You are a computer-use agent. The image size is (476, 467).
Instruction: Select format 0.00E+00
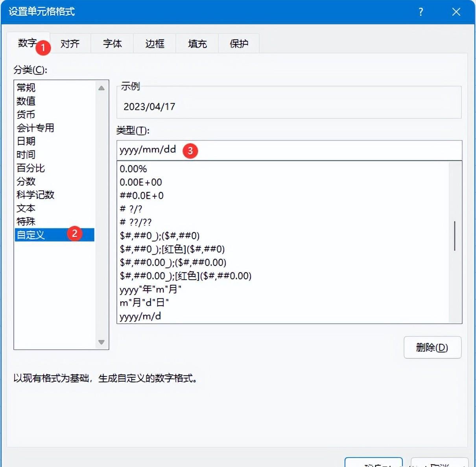coord(283,182)
